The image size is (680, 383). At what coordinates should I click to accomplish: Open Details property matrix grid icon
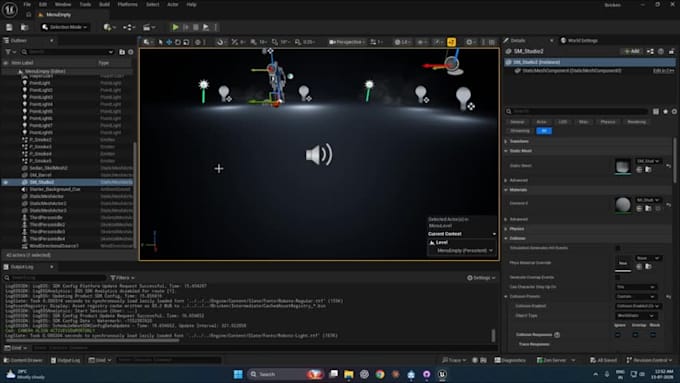(x=656, y=111)
